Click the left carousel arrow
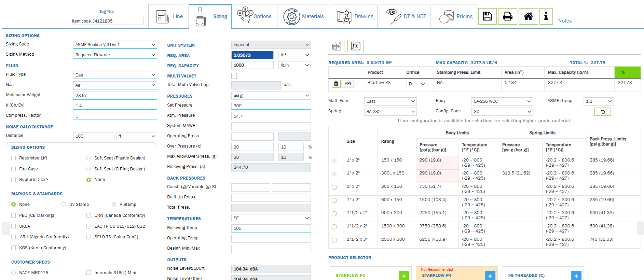 (x=5, y=228)
